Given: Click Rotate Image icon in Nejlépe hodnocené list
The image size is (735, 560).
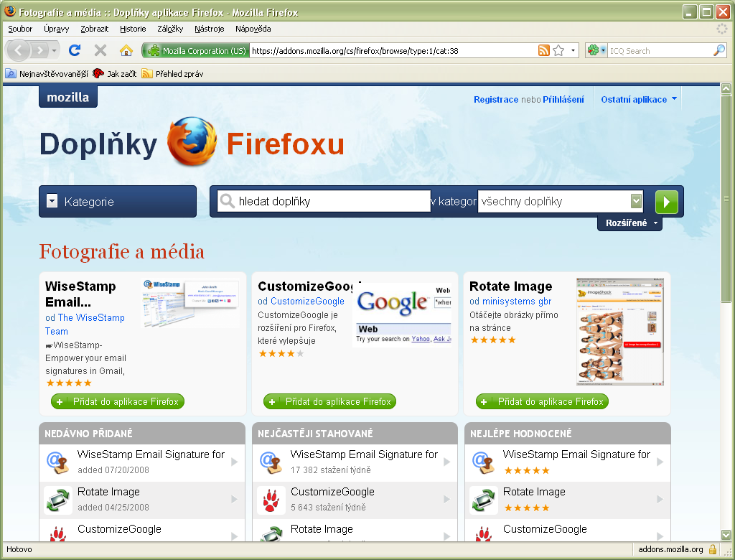Looking at the screenshot, I should click(x=483, y=500).
